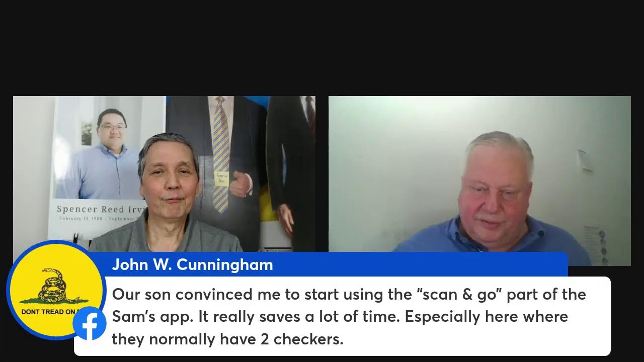Click the thumbs-up hand on cardboard cutout
The image size is (644, 362).
(240, 185)
